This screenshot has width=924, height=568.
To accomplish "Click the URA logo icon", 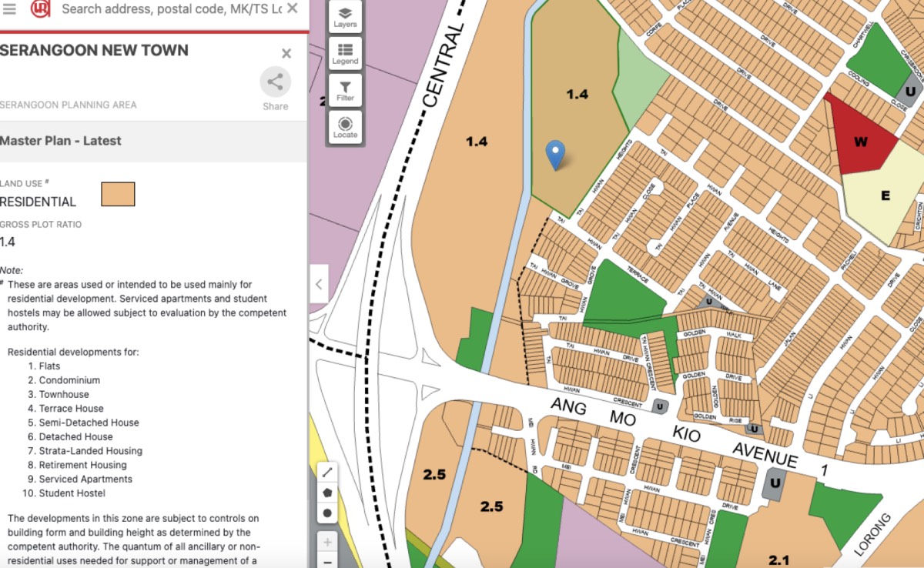I will 40,9.
